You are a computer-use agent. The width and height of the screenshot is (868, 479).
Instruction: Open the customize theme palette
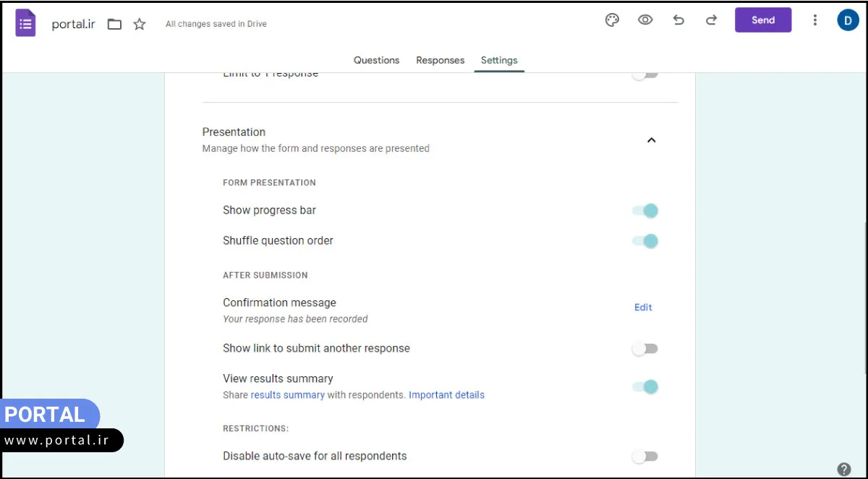click(x=612, y=20)
